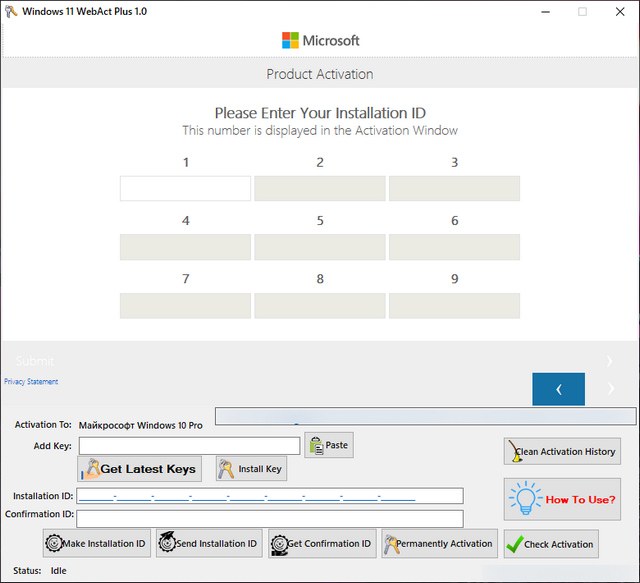Click the Add Key text field
Viewport: 640px width, 583px height.
pyautogui.click(x=189, y=446)
